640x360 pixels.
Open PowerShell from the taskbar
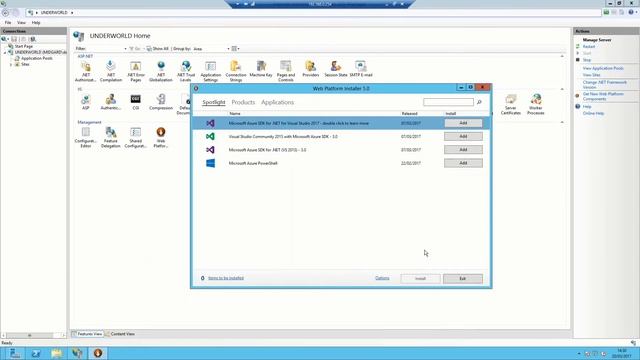click(36, 353)
